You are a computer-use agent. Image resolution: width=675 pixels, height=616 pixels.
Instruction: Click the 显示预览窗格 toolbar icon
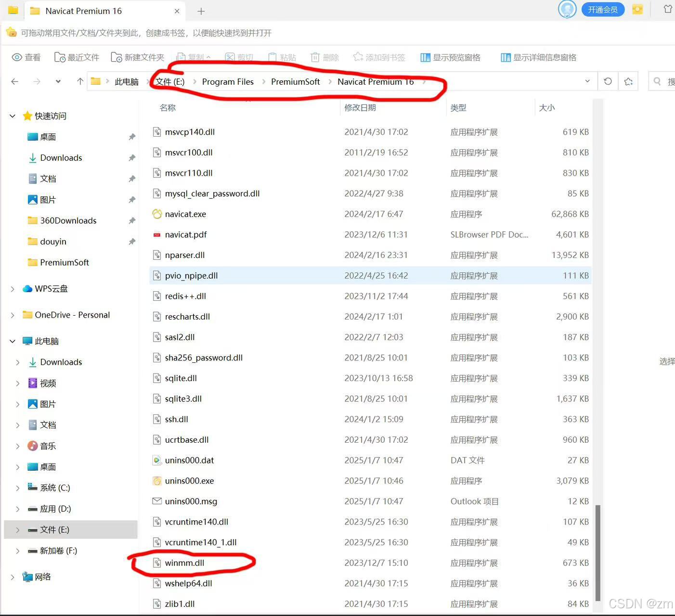pyautogui.click(x=426, y=57)
